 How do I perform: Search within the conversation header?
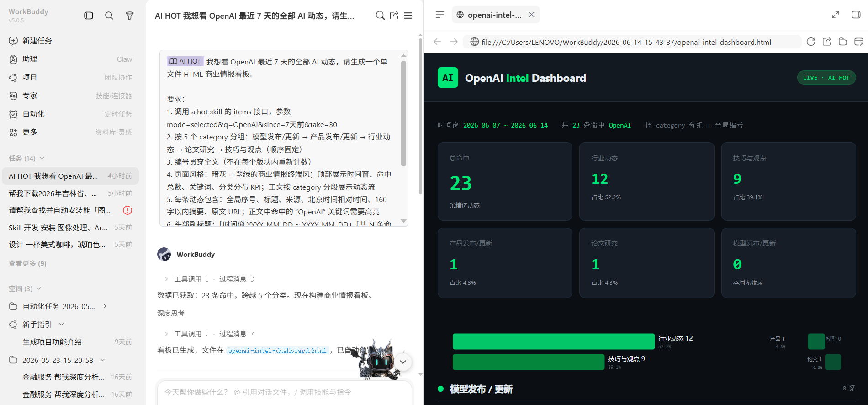pos(380,16)
